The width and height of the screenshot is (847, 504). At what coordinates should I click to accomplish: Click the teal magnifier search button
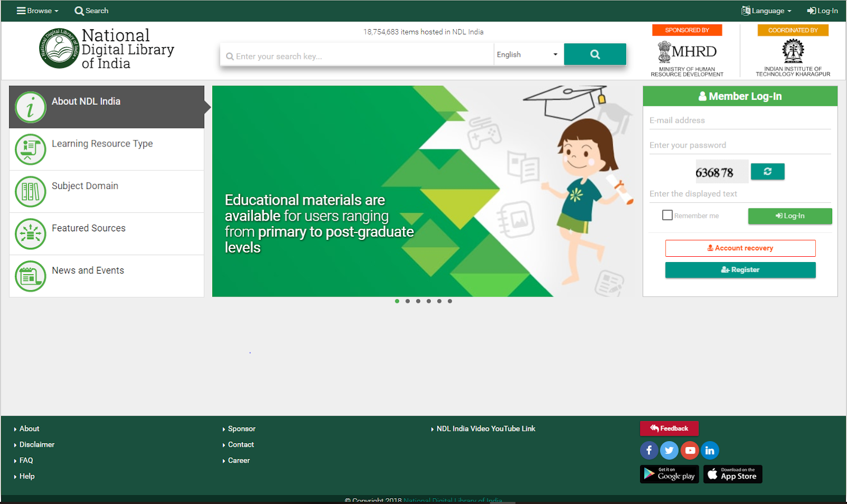coord(595,55)
